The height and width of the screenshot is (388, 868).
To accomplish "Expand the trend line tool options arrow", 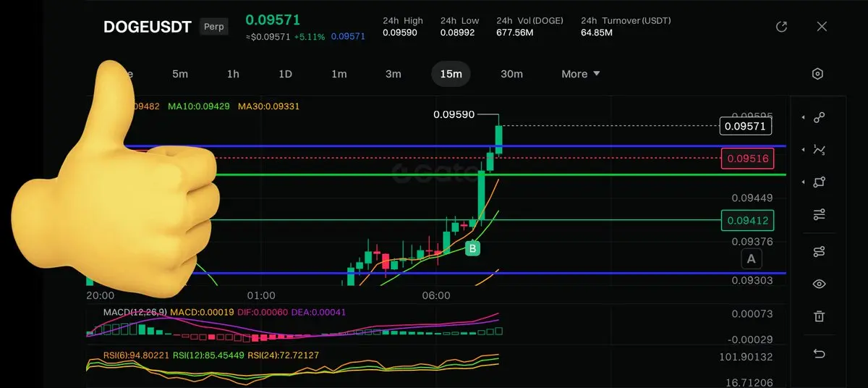I will coord(803,117).
